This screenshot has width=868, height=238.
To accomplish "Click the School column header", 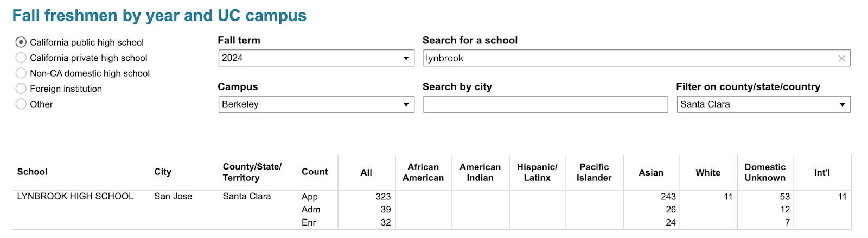I will [x=33, y=172].
